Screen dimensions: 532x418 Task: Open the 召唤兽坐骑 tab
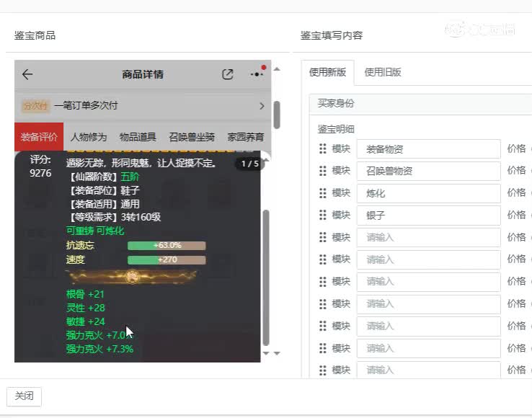192,137
